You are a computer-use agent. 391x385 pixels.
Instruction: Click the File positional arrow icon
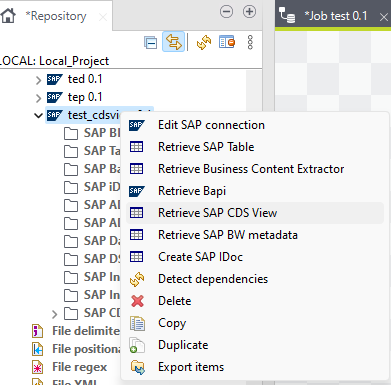click(37, 349)
